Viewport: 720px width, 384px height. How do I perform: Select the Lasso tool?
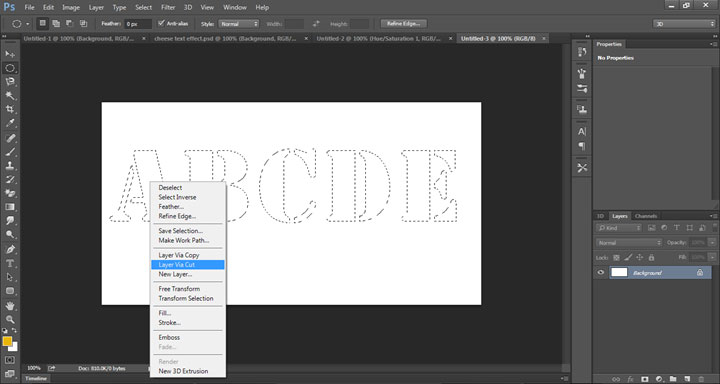[x=10, y=82]
